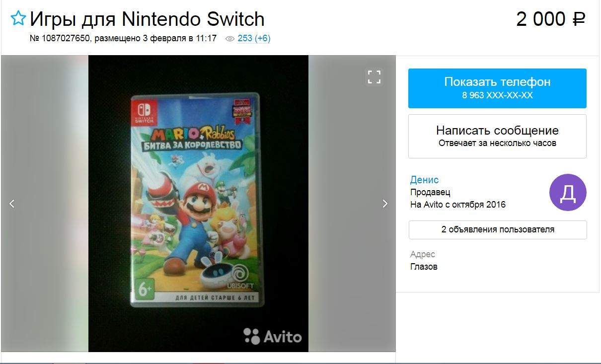Click masked phone number 8 963 XXX-XX-XX
The image size is (601, 364).
[x=497, y=95]
